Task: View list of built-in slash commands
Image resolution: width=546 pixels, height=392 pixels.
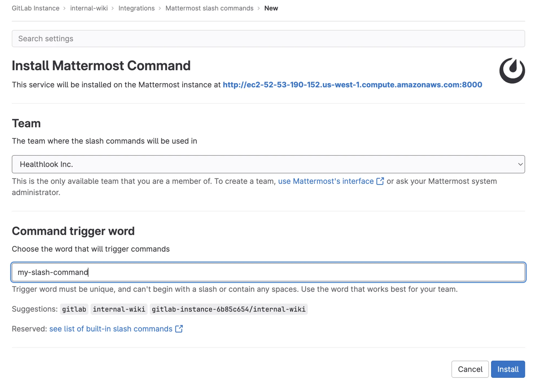Action: point(111,329)
